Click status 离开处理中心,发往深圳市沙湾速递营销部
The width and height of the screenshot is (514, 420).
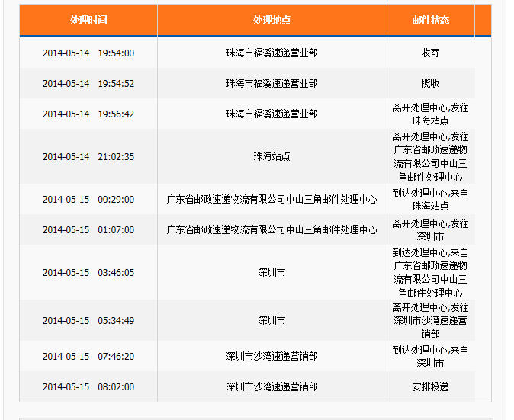click(x=430, y=320)
